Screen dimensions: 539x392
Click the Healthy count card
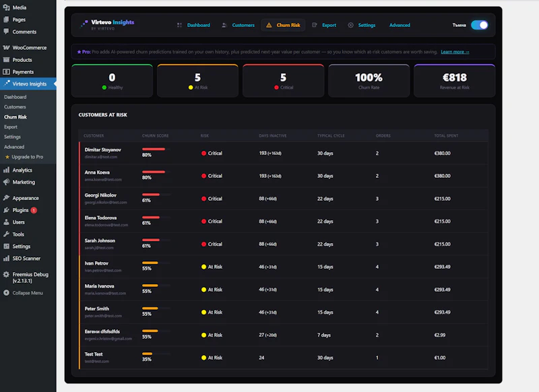pos(112,81)
